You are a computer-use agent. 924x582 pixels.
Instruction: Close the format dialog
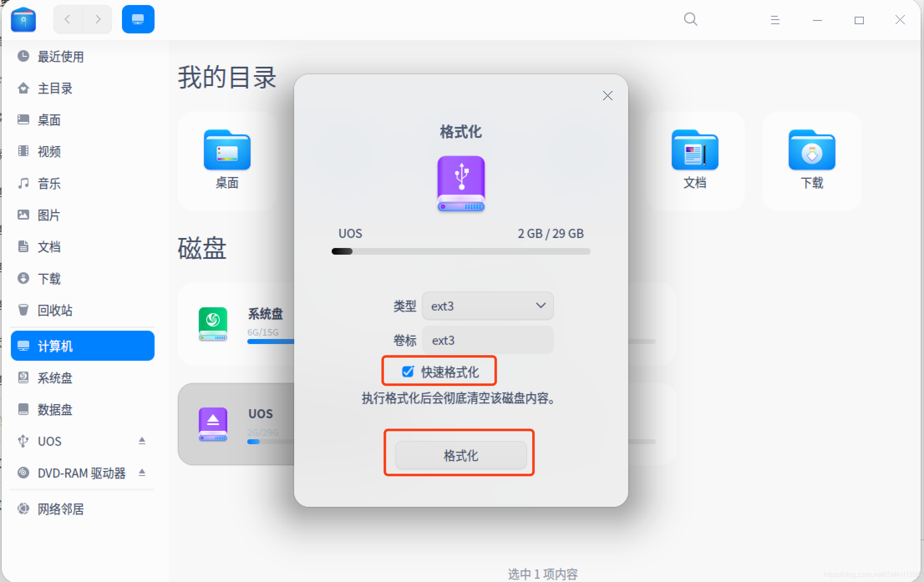[607, 96]
